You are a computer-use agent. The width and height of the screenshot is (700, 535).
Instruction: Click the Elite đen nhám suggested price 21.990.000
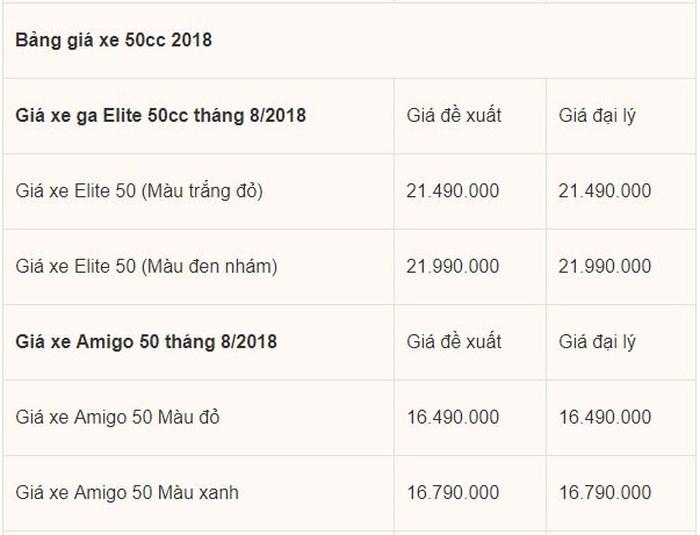(453, 267)
